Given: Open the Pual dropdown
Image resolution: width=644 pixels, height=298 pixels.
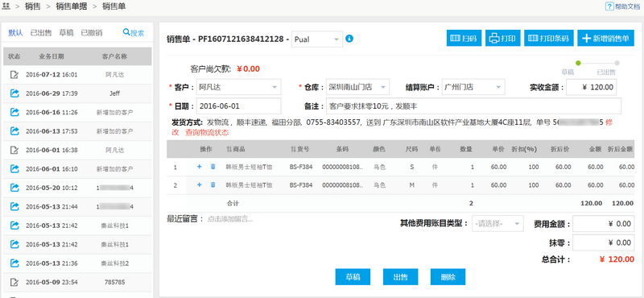Looking at the screenshot, I should click(x=317, y=39).
